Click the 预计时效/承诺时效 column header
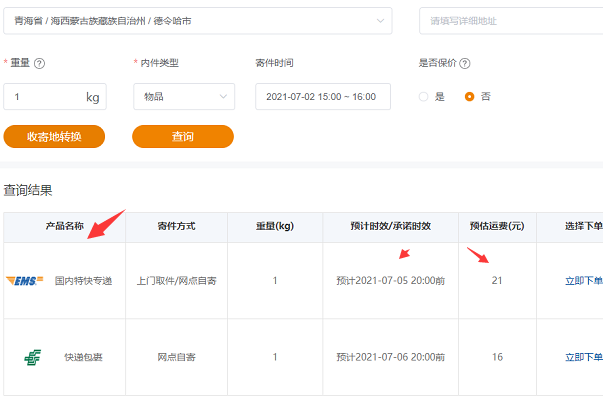 [390, 226]
